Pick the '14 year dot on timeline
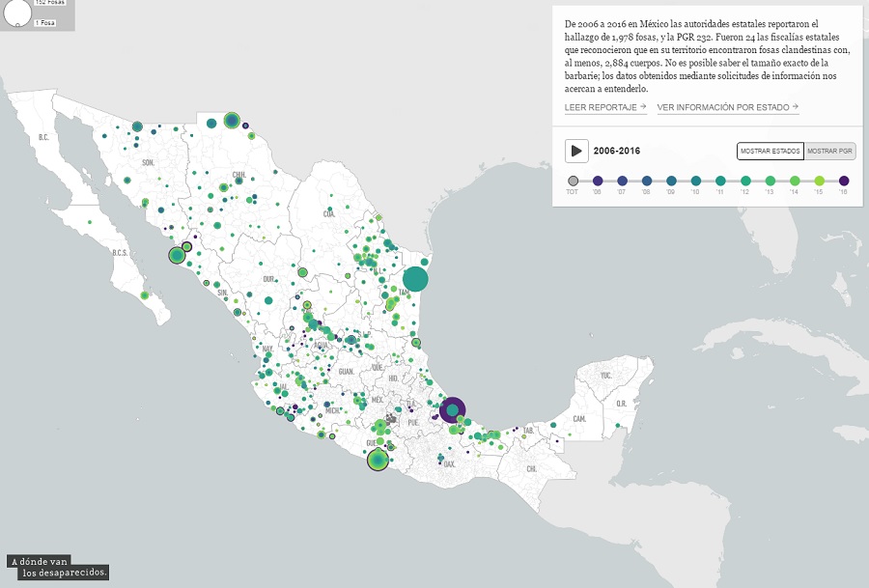869x588 pixels. [795, 181]
